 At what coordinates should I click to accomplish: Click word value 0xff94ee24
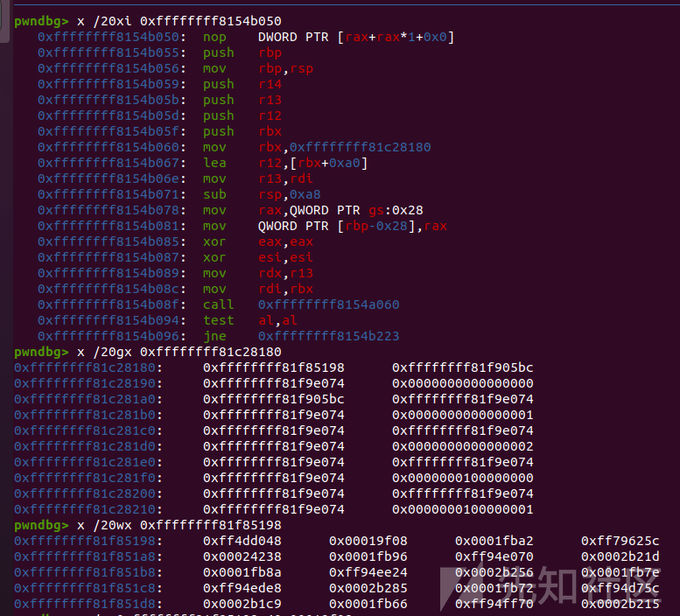368,572
